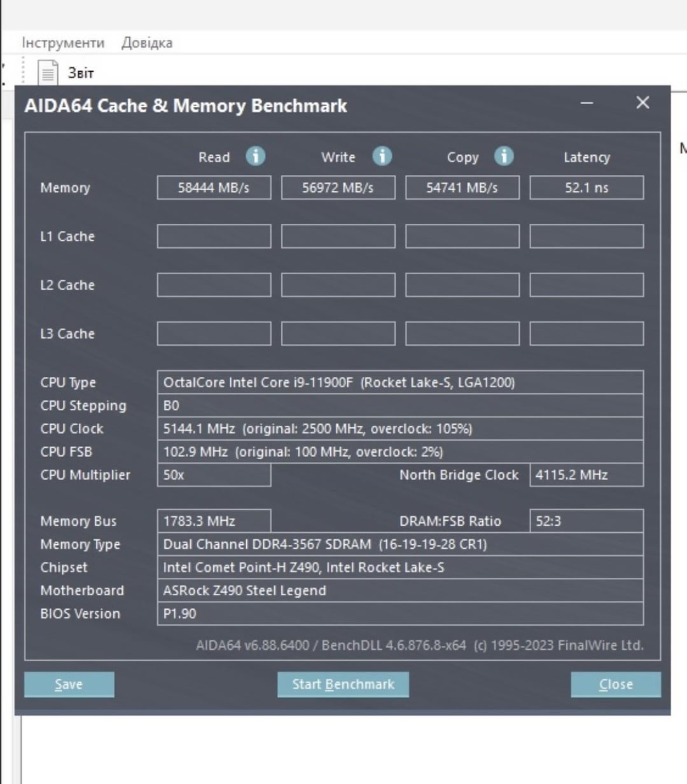Click the L1 Cache row label

click(x=67, y=237)
